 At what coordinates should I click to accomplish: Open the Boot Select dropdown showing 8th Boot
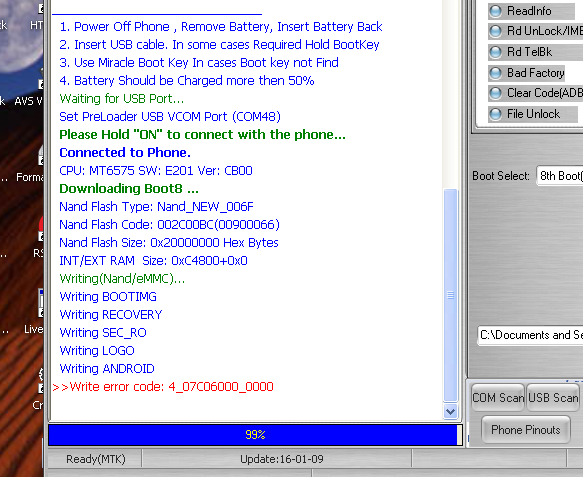pos(560,175)
